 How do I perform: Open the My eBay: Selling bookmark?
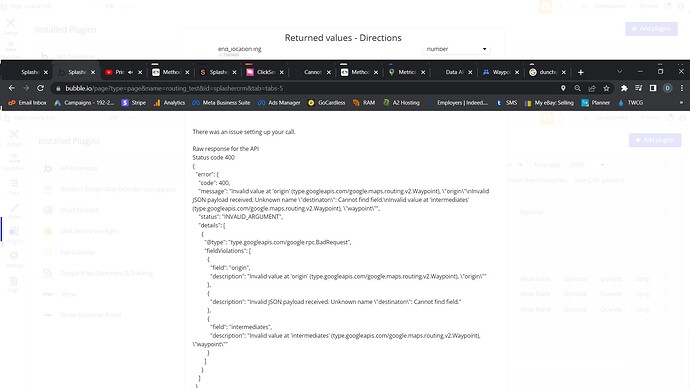(549, 102)
